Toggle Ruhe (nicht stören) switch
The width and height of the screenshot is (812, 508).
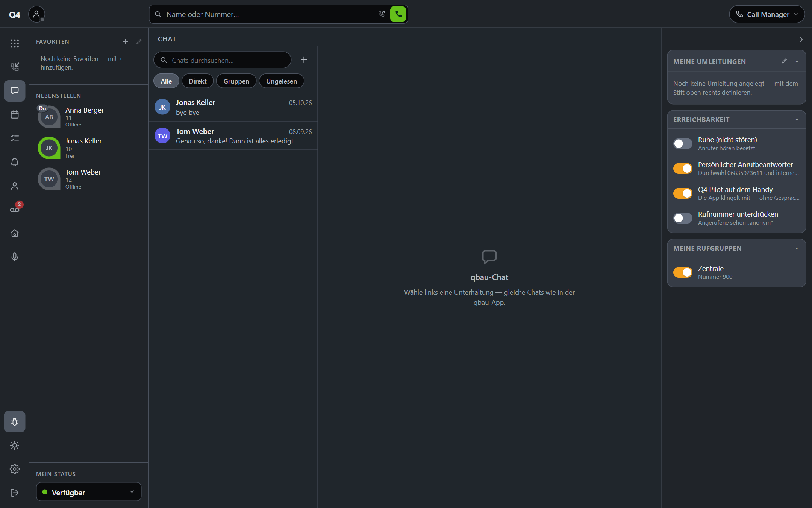click(683, 144)
